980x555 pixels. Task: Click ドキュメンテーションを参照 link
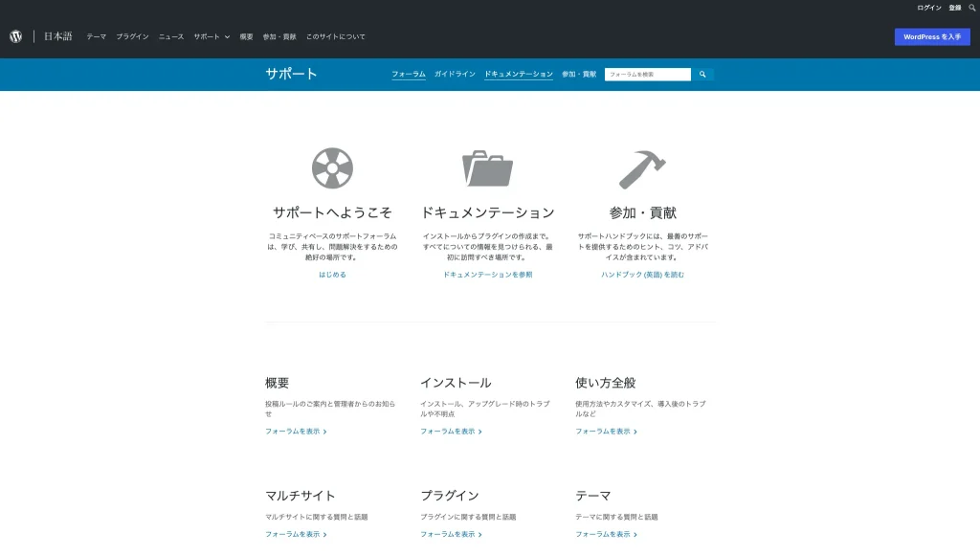point(487,275)
